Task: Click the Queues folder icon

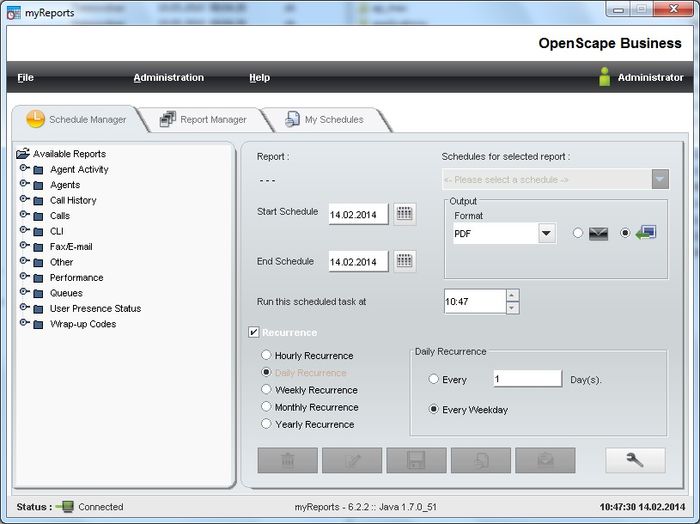Action: [38, 294]
